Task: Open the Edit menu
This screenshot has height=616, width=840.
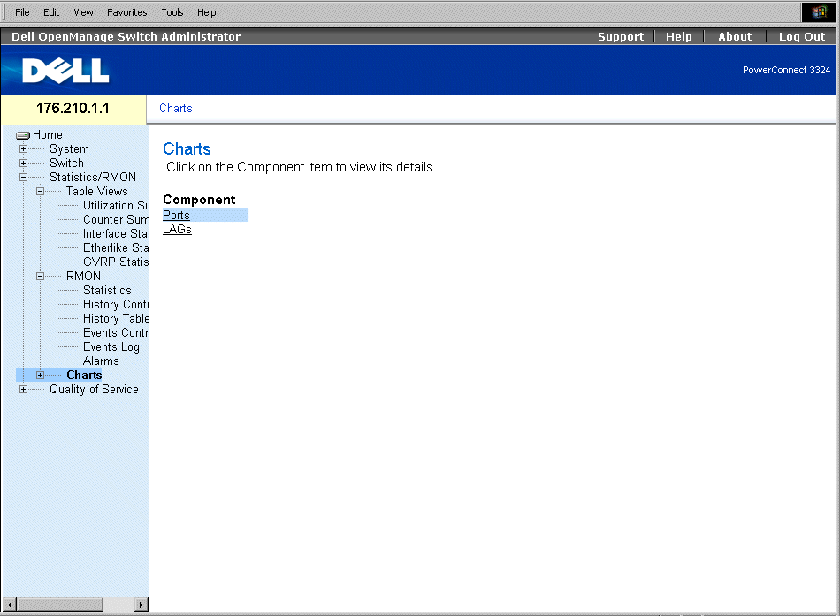Action: tap(51, 12)
